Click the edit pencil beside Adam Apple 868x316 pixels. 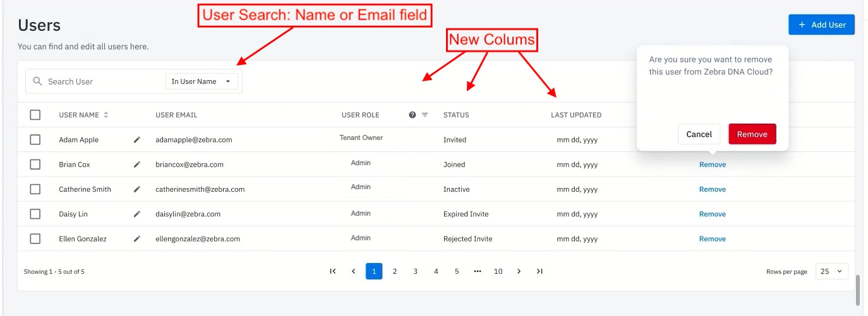[137, 139]
